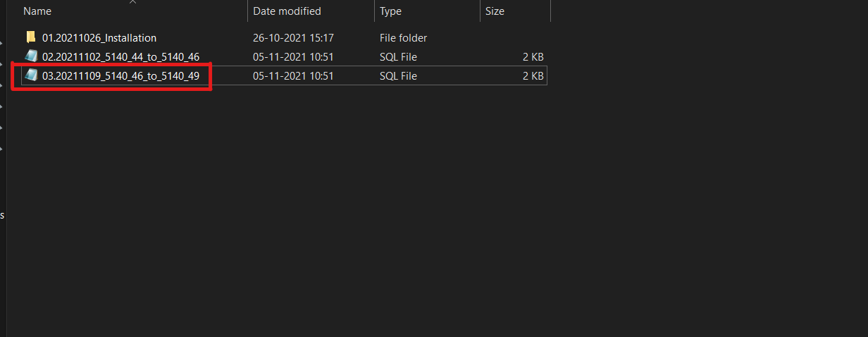The height and width of the screenshot is (337, 868).
Task: Click the SQL file icon beside 03.20211109_5140_46_to_5140_49
Action: click(30, 75)
